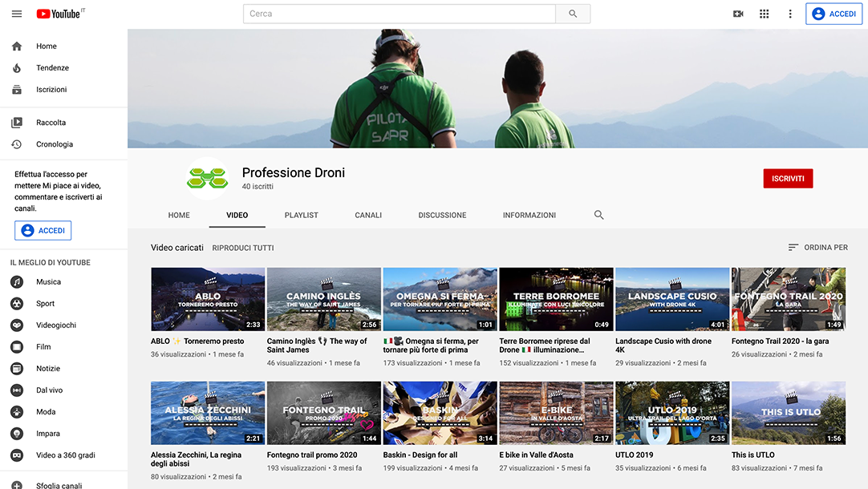Image resolution: width=868 pixels, height=489 pixels.
Task: Click the channel banner image
Action: pyautogui.click(x=497, y=88)
